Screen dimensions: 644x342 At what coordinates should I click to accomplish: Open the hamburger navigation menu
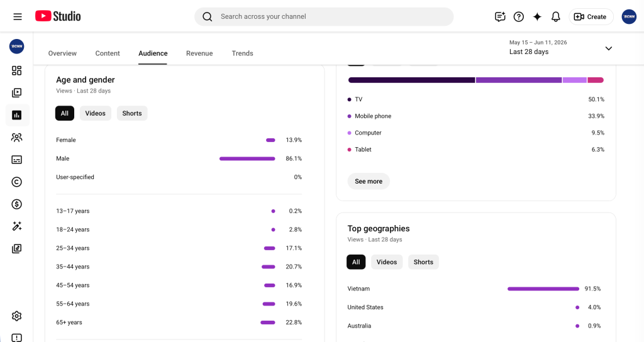[17, 17]
